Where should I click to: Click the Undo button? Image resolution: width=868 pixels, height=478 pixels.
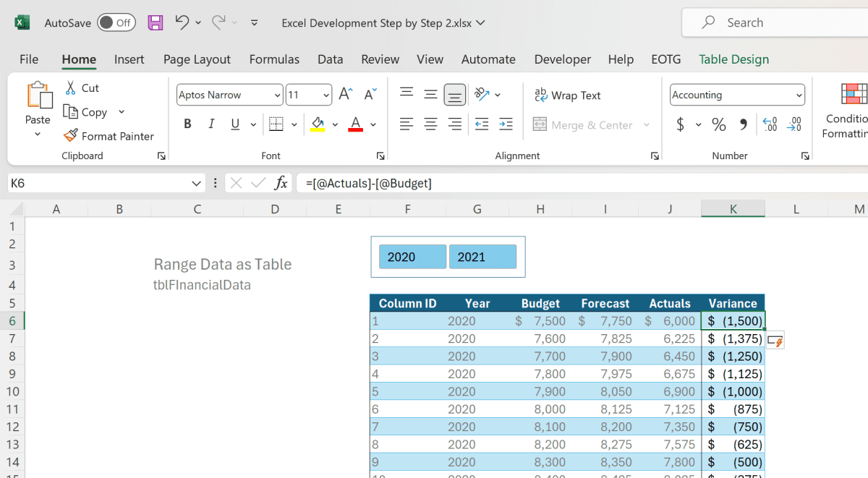(182, 22)
